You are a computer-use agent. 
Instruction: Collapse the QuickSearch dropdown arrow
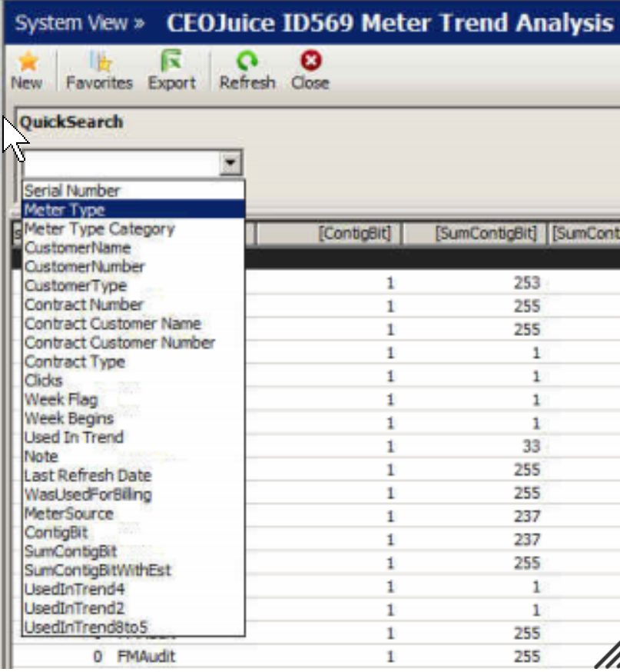click(230, 162)
